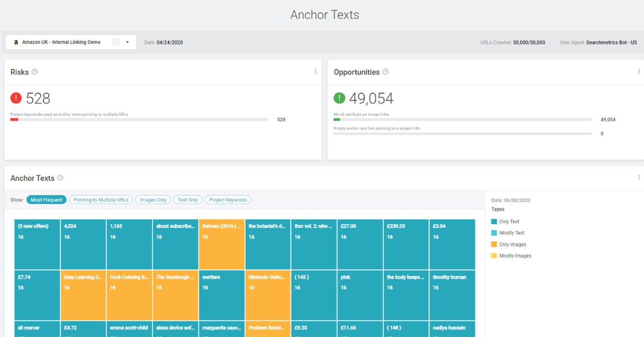The height and width of the screenshot is (337, 644).
Task: Select the Images Only filter
Action: point(153,200)
